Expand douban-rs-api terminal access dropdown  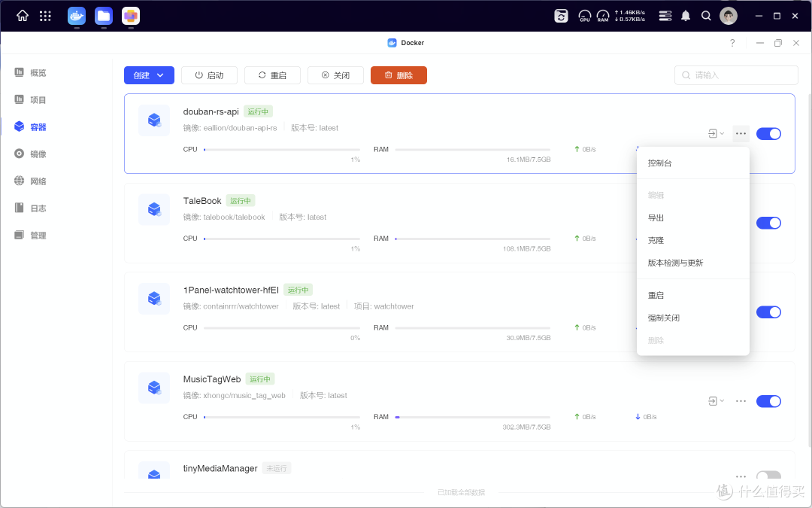coord(716,134)
